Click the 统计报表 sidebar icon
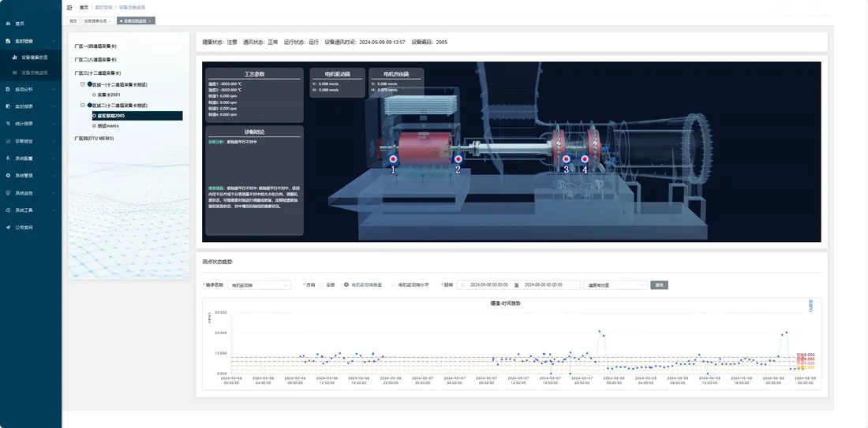The image size is (868, 428). [8, 124]
